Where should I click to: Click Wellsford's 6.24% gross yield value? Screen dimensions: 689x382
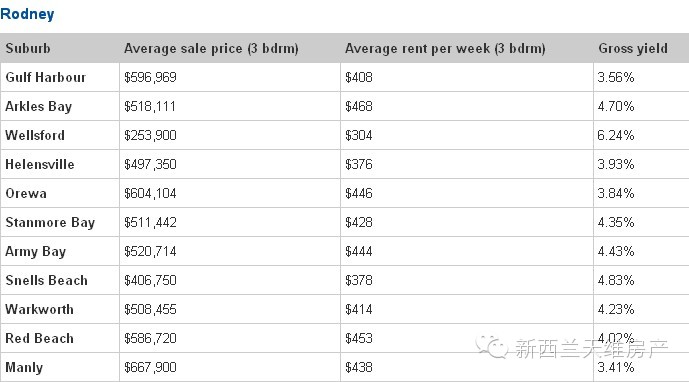pos(616,135)
